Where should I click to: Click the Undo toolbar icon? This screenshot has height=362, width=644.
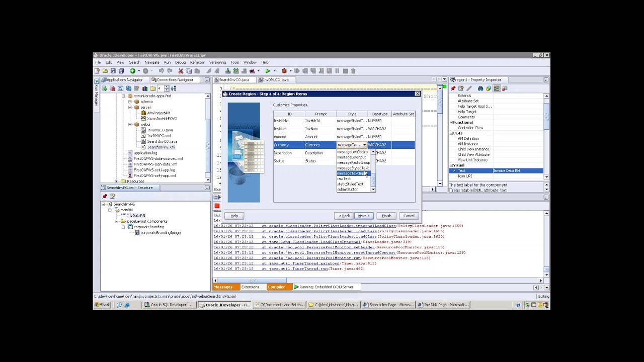[162, 71]
